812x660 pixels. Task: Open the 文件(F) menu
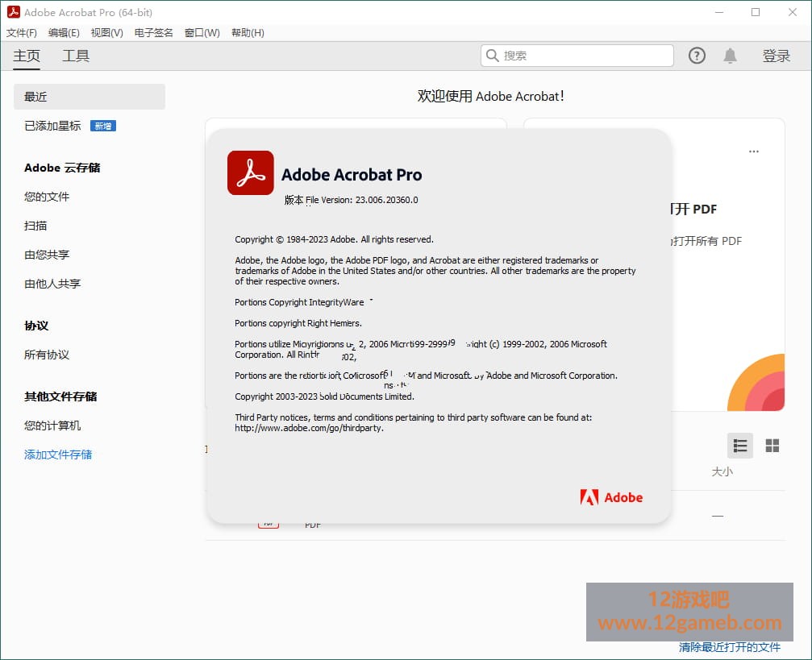(22, 32)
